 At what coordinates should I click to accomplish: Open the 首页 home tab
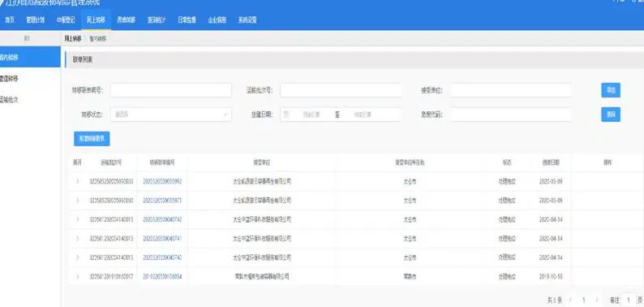(11, 19)
